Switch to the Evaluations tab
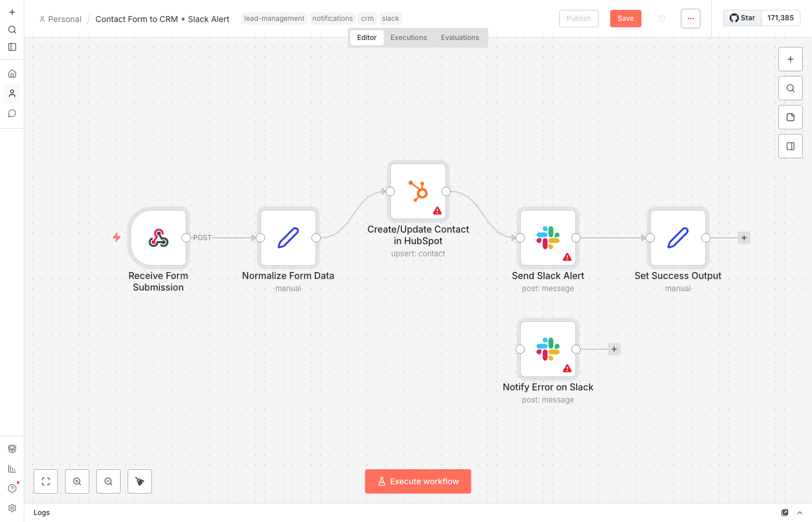 [459, 37]
